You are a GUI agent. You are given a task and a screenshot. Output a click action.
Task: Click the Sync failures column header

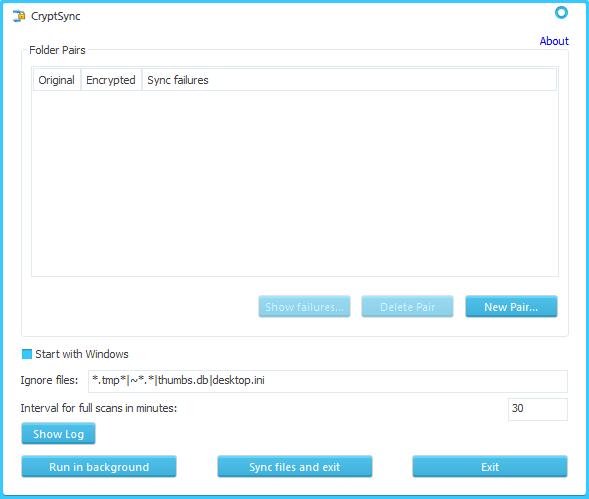[x=349, y=80]
